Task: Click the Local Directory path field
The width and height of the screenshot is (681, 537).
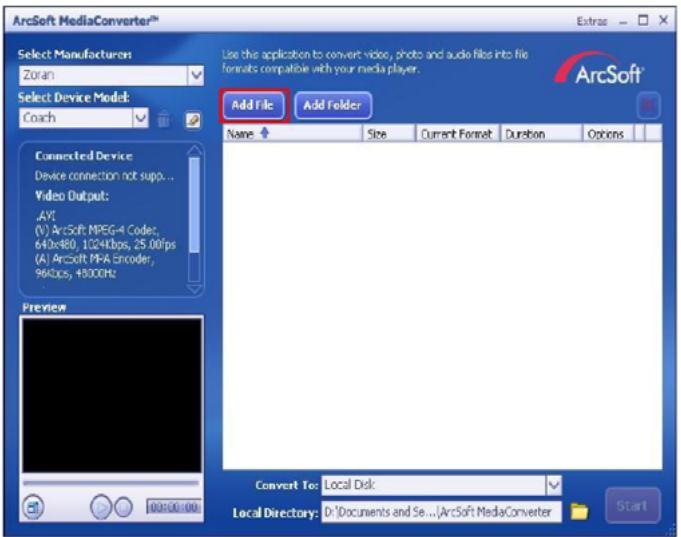Action: click(x=441, y=512)
